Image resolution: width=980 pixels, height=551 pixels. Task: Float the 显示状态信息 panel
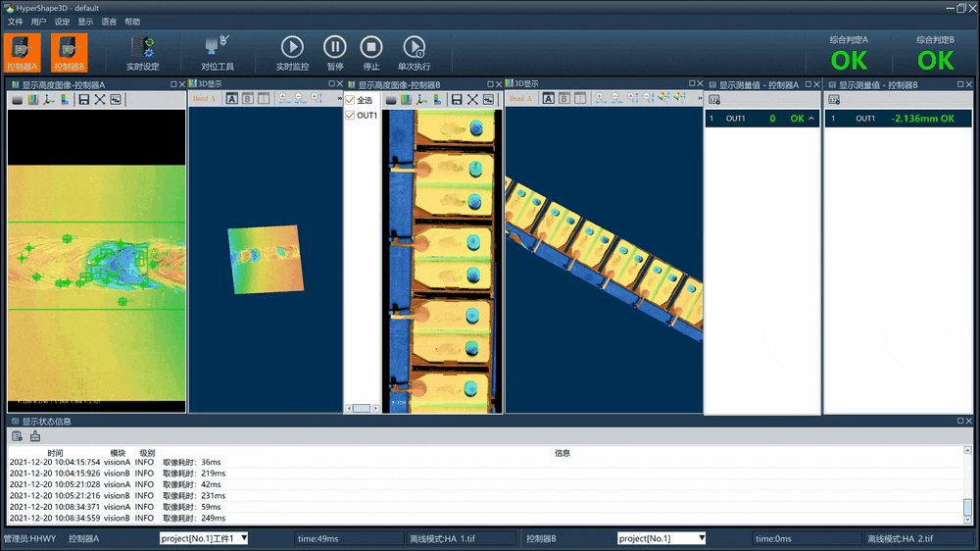960,421
